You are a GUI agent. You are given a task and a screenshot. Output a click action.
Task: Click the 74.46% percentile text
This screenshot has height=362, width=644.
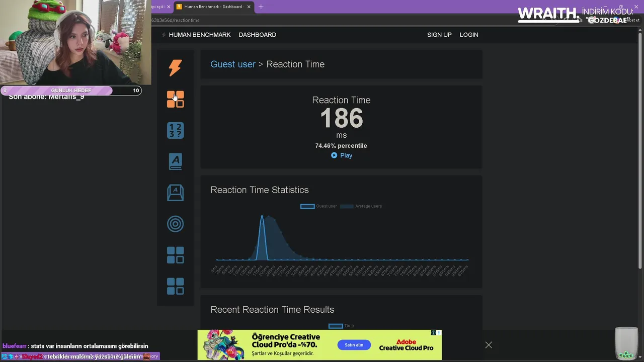[341, 146]
